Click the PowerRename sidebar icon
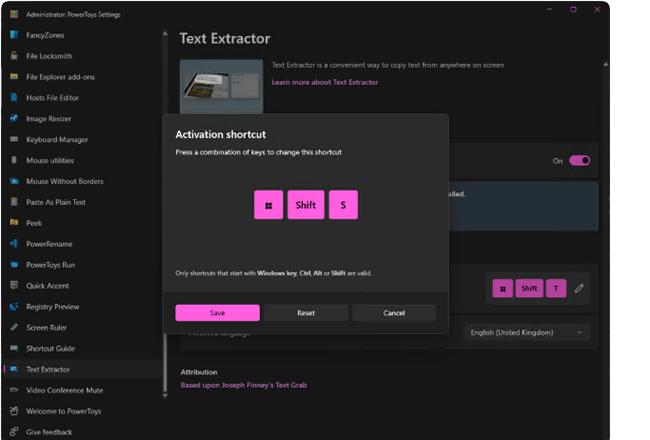Image resolution: width=650 pixels, height=440 pixels. click(x=13, y=244)
